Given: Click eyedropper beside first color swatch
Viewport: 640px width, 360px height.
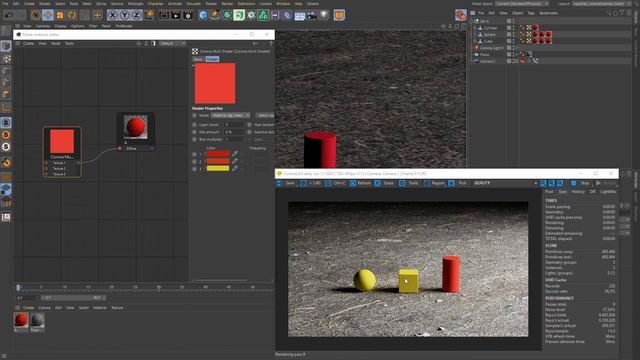Looking at the screenshot, I should point(235,154).
